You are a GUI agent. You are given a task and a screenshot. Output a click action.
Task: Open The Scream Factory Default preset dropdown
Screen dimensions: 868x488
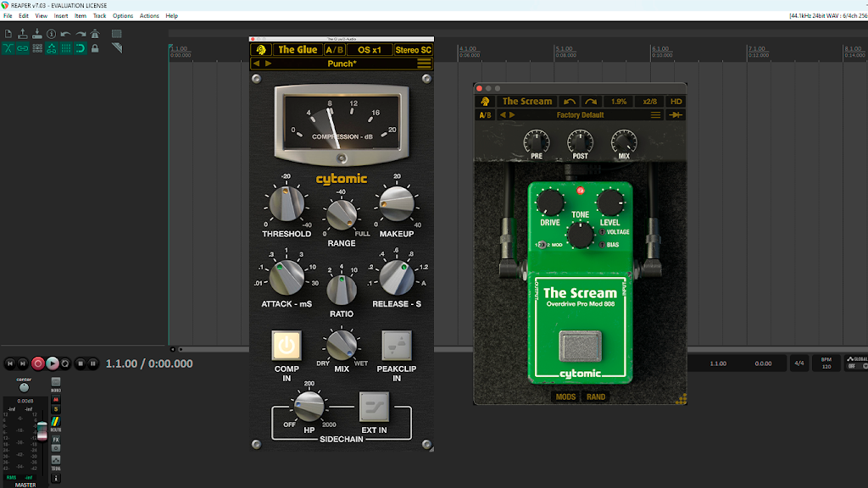[x=580, y=115]
